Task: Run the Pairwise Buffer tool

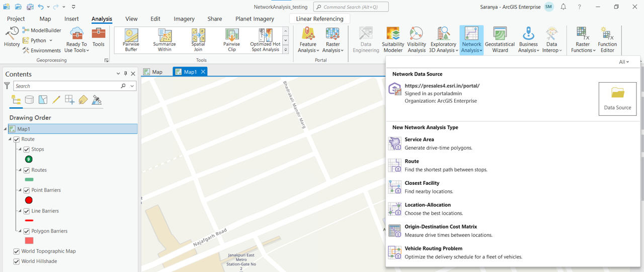Action: (x=131, y=40)
